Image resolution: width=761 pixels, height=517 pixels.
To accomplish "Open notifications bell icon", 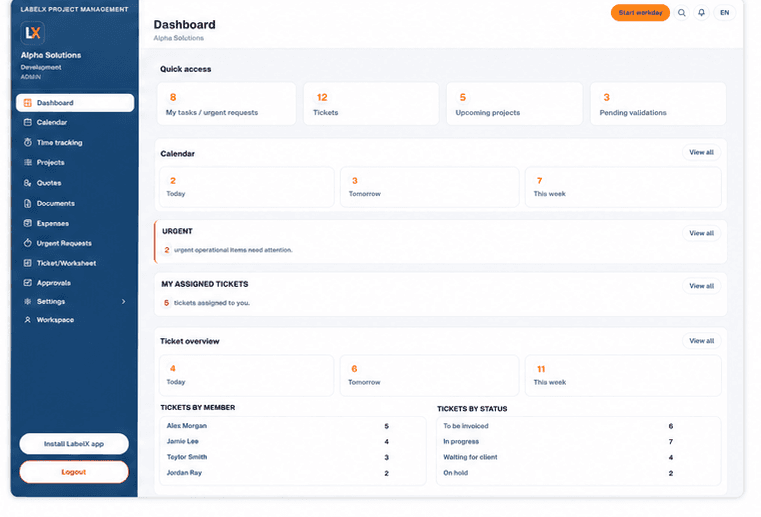I will click(701, 13).
